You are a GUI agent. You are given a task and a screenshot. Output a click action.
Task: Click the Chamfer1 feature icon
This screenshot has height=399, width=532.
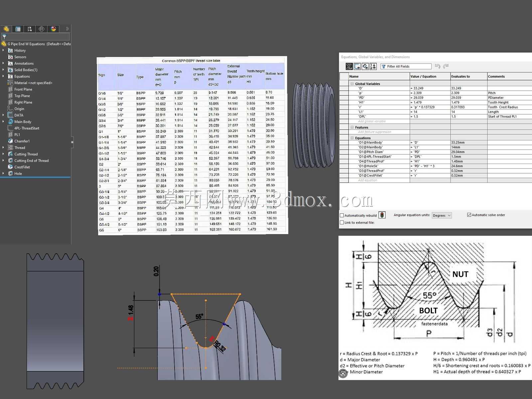coord(11,141)
